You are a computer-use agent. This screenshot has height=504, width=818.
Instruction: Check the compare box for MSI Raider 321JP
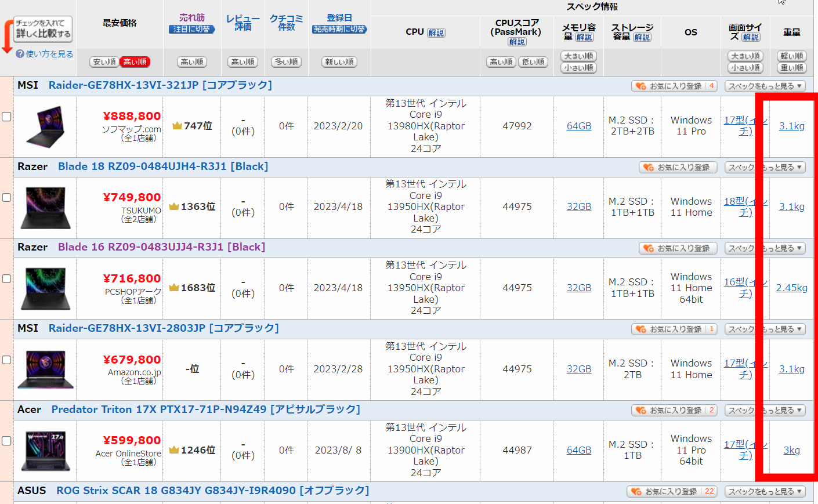pyautogui.click(x=7, y=117)
